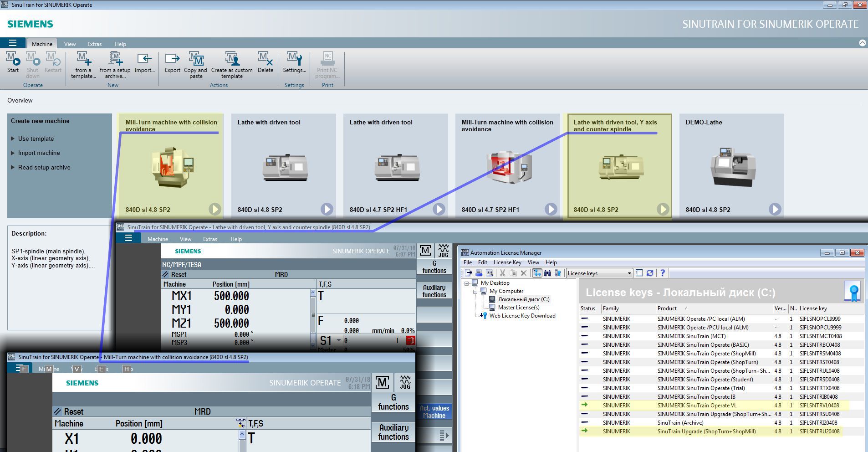Launch the first Mill-Turn machine with its play button
This screenshot has width=868, height=452.
[x=214, y=209]
